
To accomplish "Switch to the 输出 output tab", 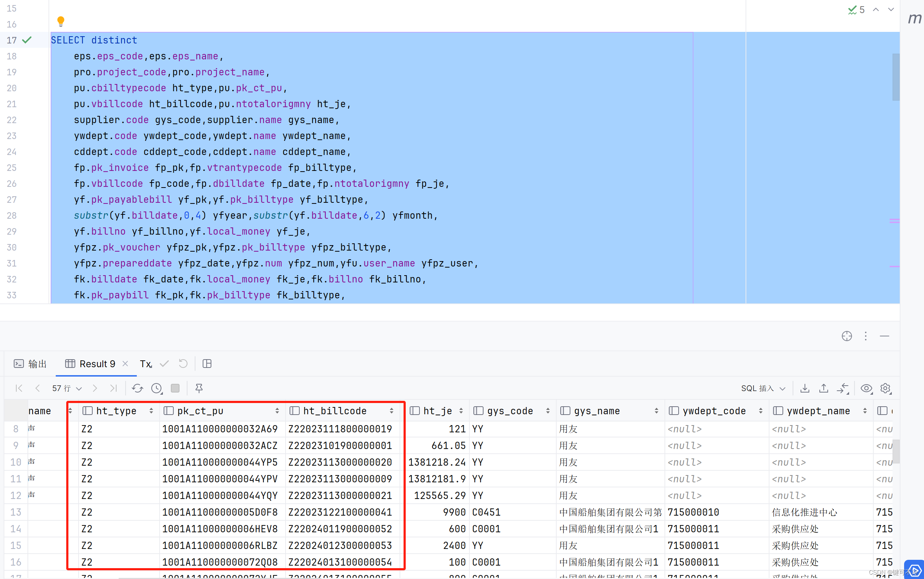I will [31, 364].
